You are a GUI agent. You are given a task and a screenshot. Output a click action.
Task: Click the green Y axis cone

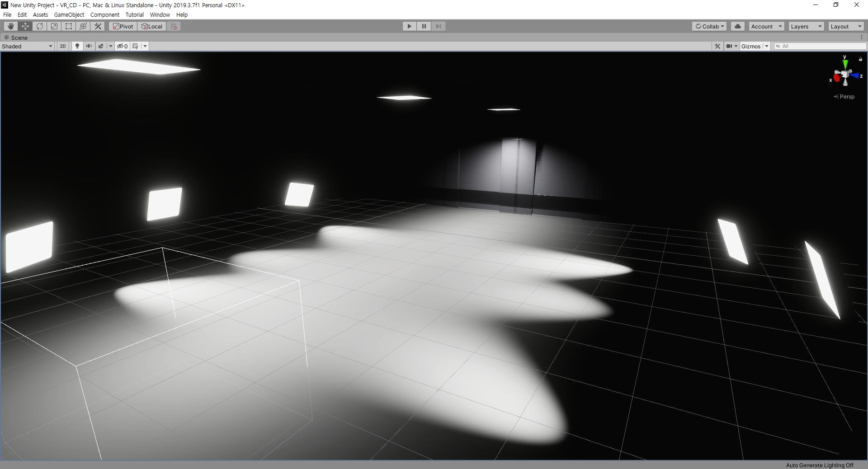point(845,64)
